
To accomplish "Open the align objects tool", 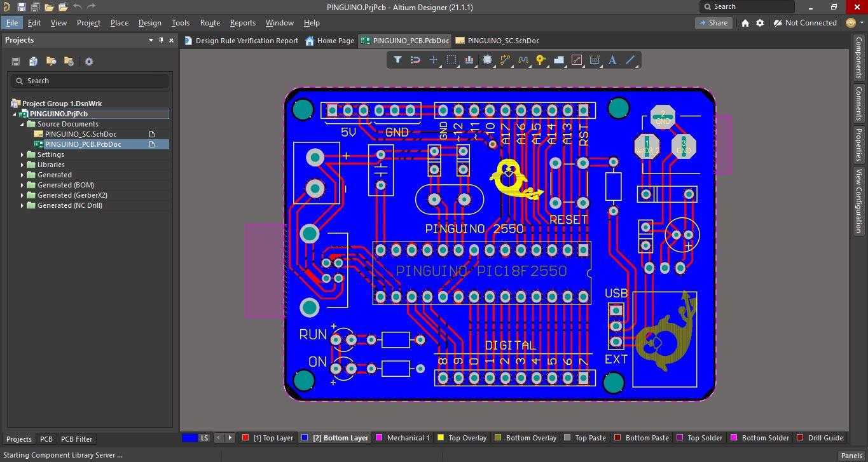I will point(469,60).
